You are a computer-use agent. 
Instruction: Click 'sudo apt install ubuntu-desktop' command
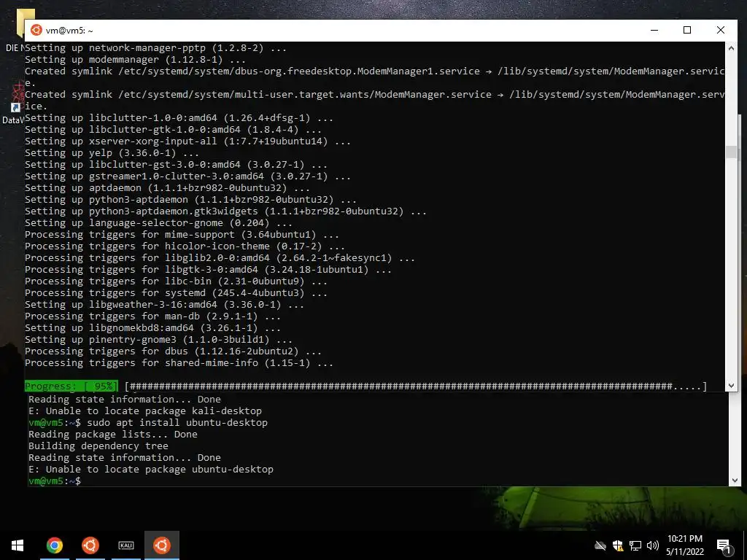coord(177,423)
